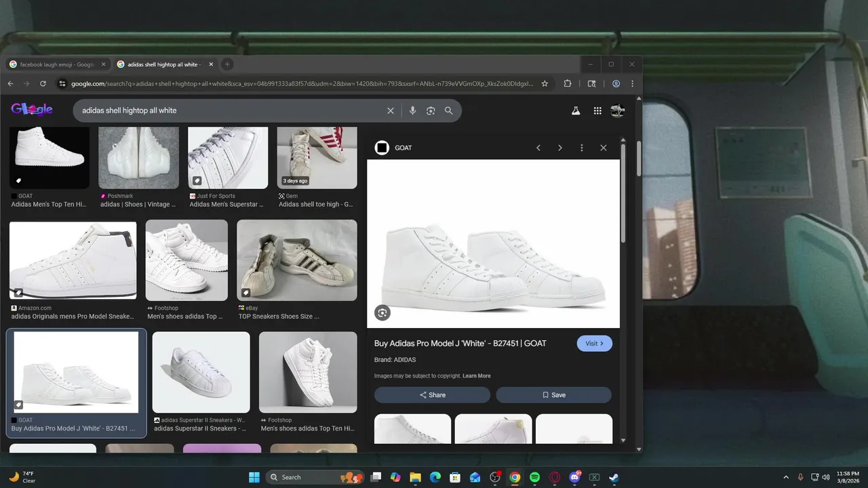Click the Visit button for GOAT
The height and width of the screenshot is (488, 868).
click(x=595, y=344)
